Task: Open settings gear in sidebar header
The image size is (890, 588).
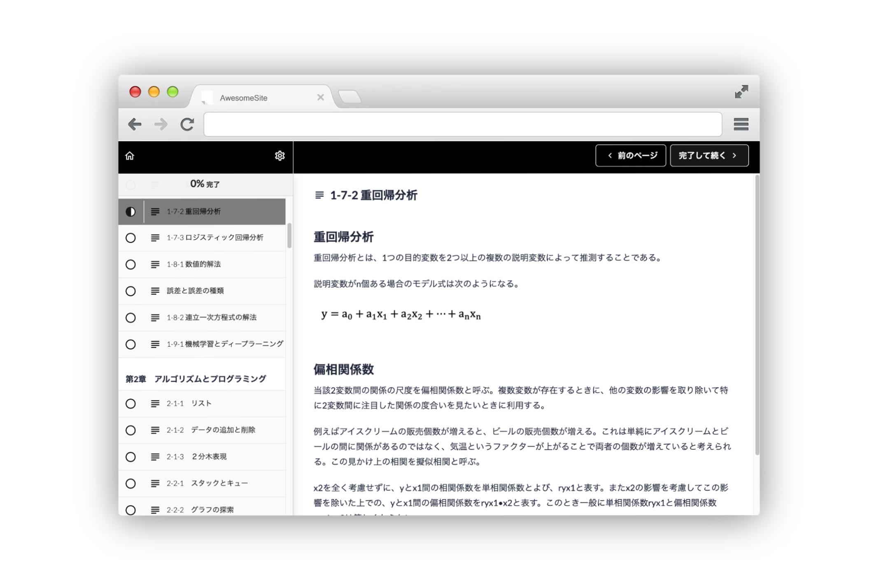Action: coord(280,156)
